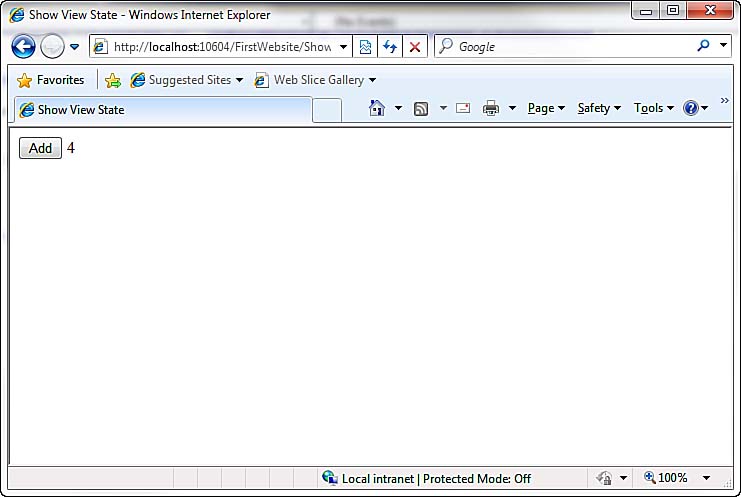This screenshot has height=497, width=741.
Task: Open the Tools menu
Action: (654, 108)
